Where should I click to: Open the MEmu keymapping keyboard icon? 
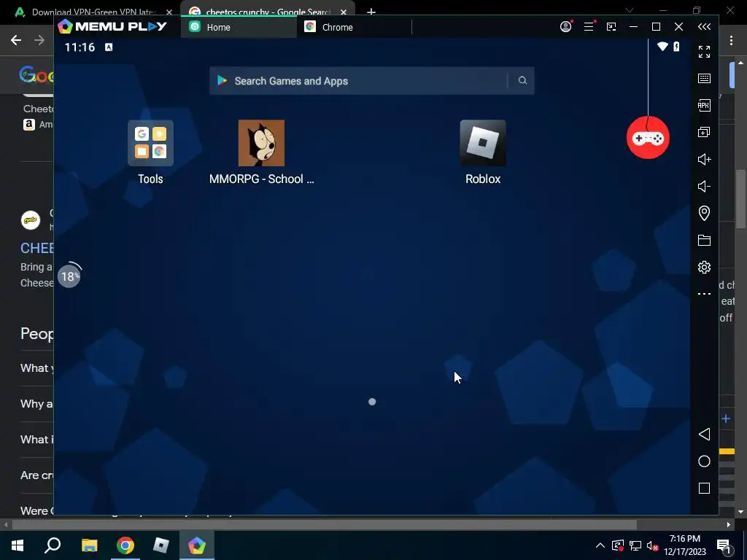pos(704,79)
